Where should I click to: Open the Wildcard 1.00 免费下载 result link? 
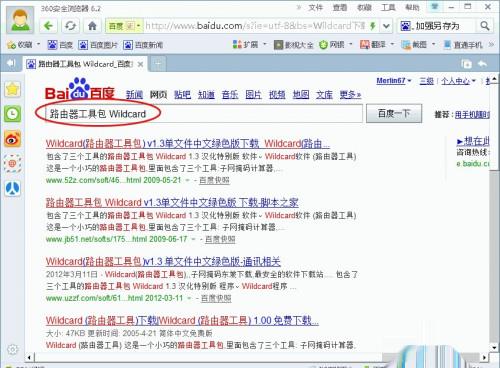click(x=182, y=320)
